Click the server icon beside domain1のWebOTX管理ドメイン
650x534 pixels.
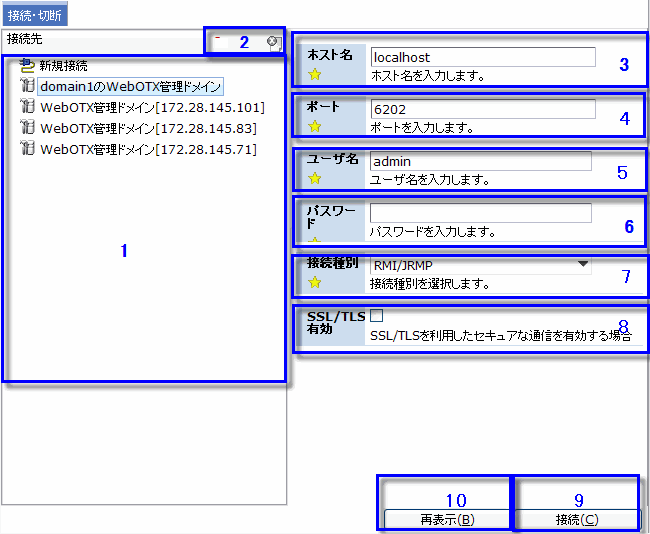(27, 87)
